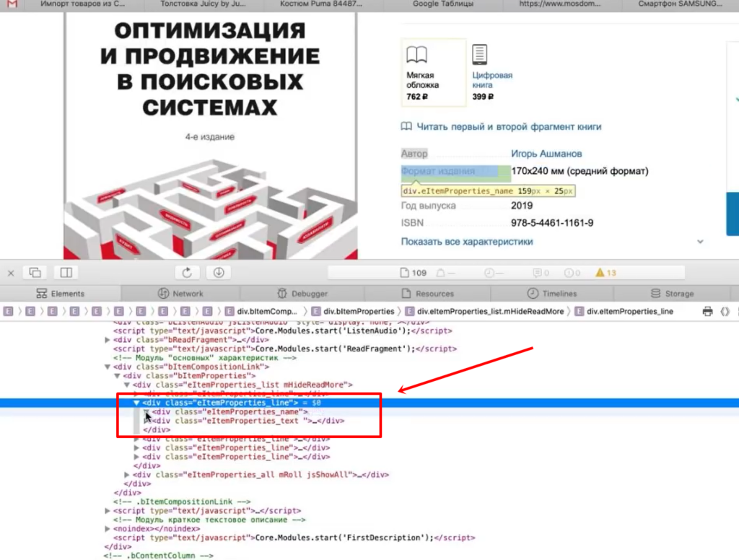Collapse the bItemCompositionLink div node

point(108,367)
